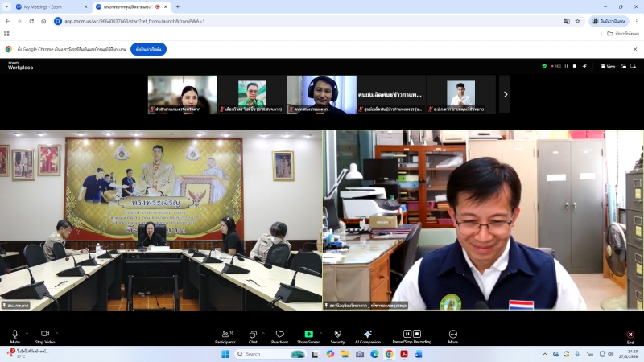Click the red End meeting icon
The width and height of the screenshot is (644, 362).
pyautogui.click(x=630, y=334)
